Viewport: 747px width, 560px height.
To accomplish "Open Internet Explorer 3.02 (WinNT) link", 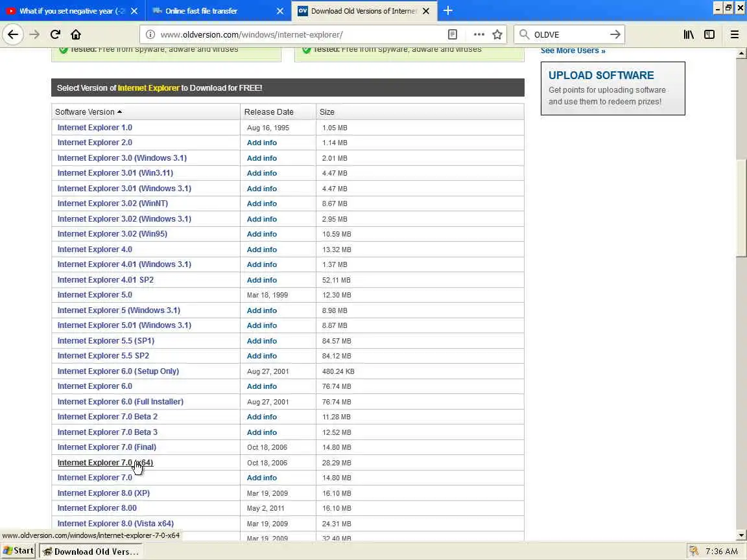I will pos(112,204).
